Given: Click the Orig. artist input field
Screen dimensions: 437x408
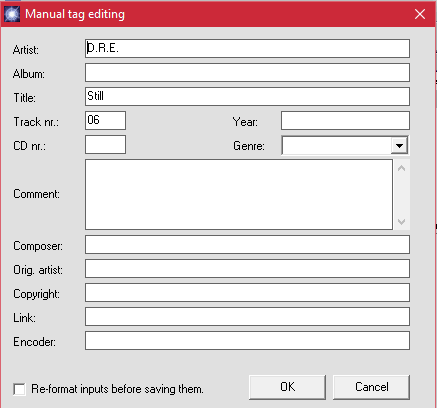Looking at the screenshot, I should [x=247, y=269].
